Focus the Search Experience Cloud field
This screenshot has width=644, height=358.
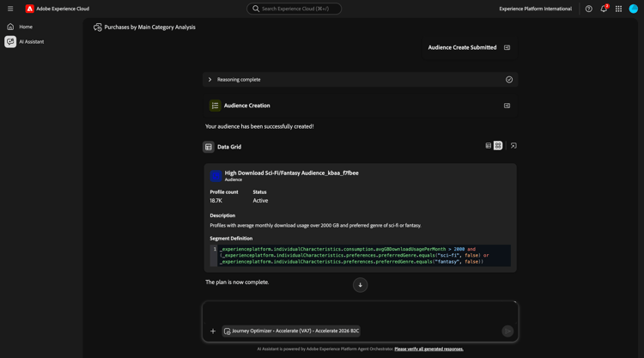(294, 9)
